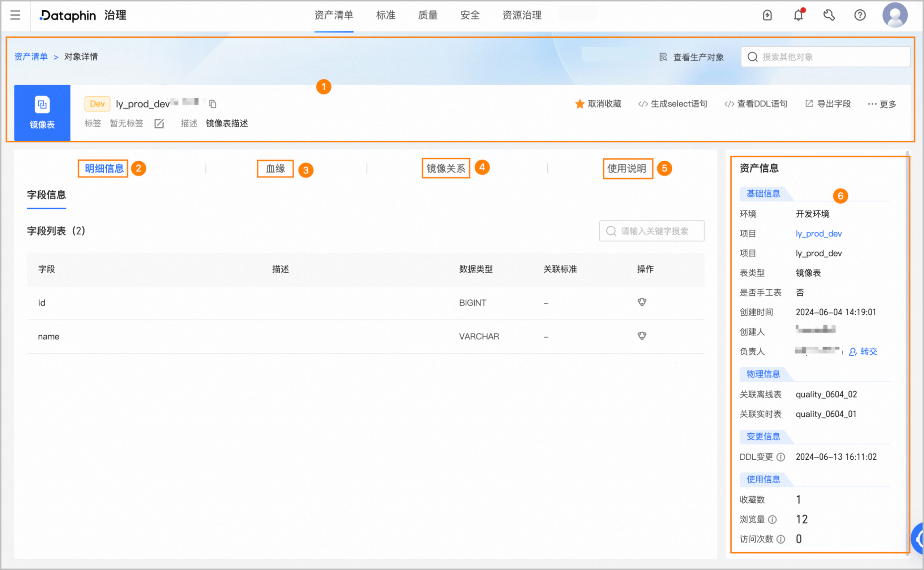Click 查看生产对象 button
Screen dimensions: 924x570
tap(692, 57)
